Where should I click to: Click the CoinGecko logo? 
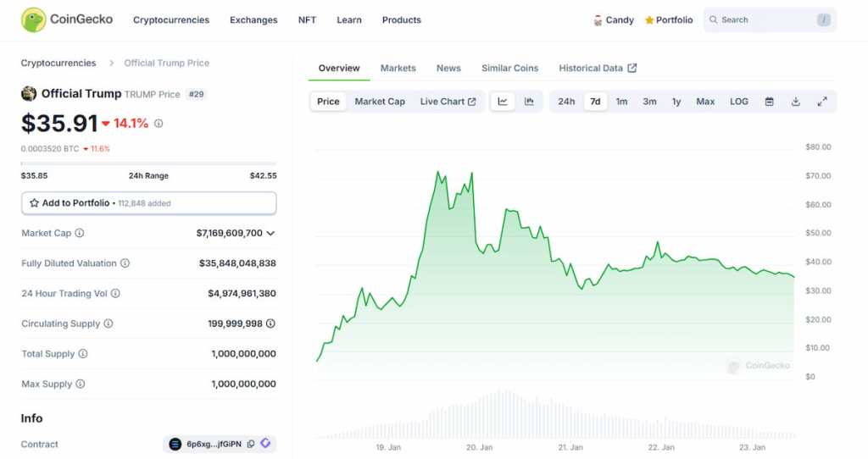66,20
